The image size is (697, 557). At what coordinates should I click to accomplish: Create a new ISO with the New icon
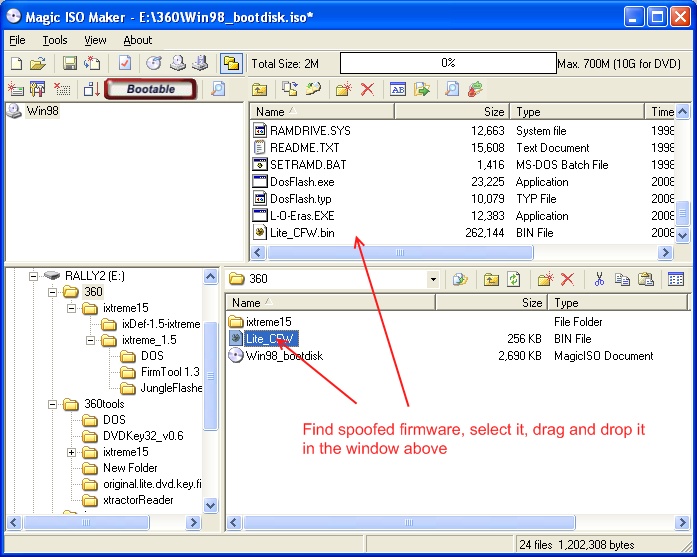coord(16,64)
